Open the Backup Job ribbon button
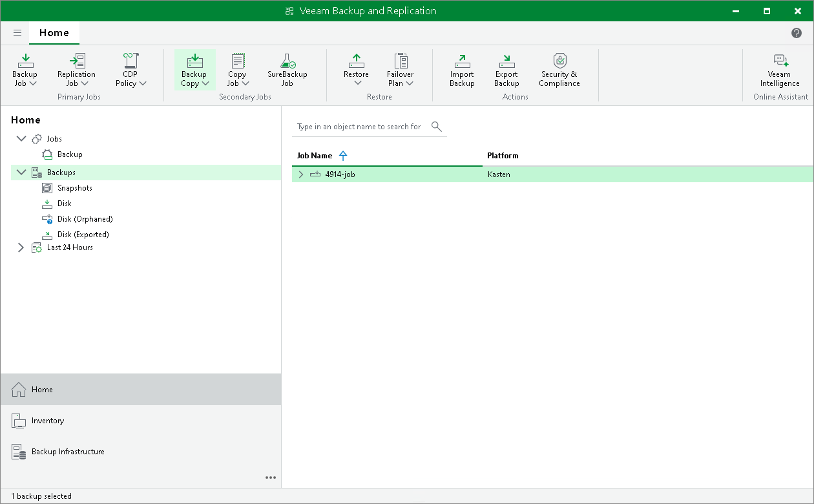This screenshot has width=814, height=504. (25, 70)
